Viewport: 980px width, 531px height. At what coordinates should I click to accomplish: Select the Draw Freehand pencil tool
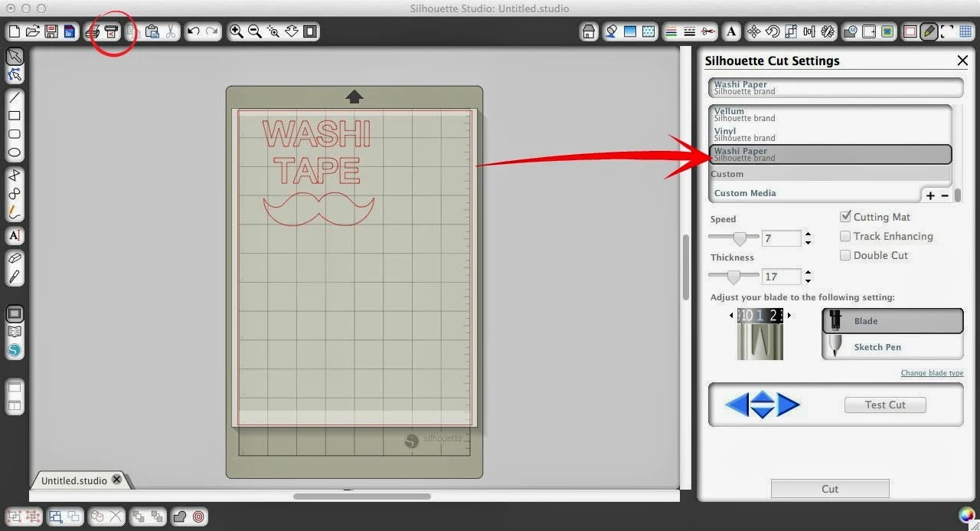(15, 212)
